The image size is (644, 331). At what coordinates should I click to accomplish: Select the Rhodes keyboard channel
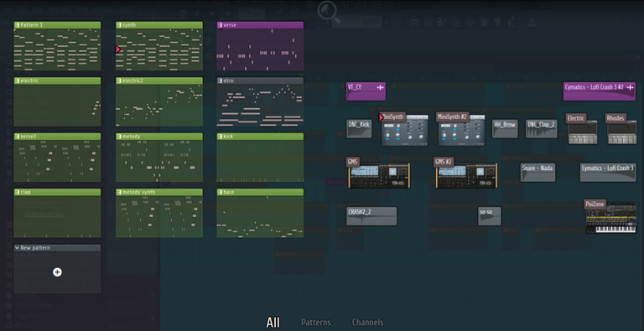coord(621,128)
